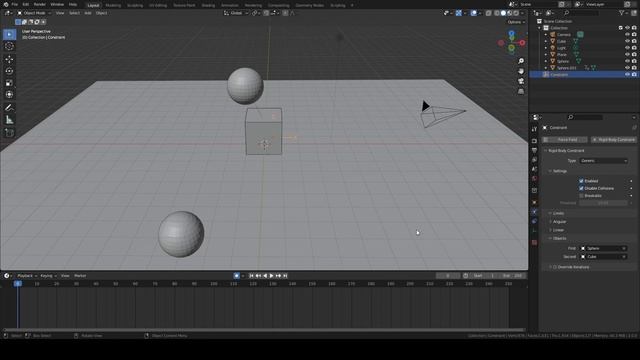Open the File menu
This screenshot has width=640, height=360.
[x=14, y=4]
